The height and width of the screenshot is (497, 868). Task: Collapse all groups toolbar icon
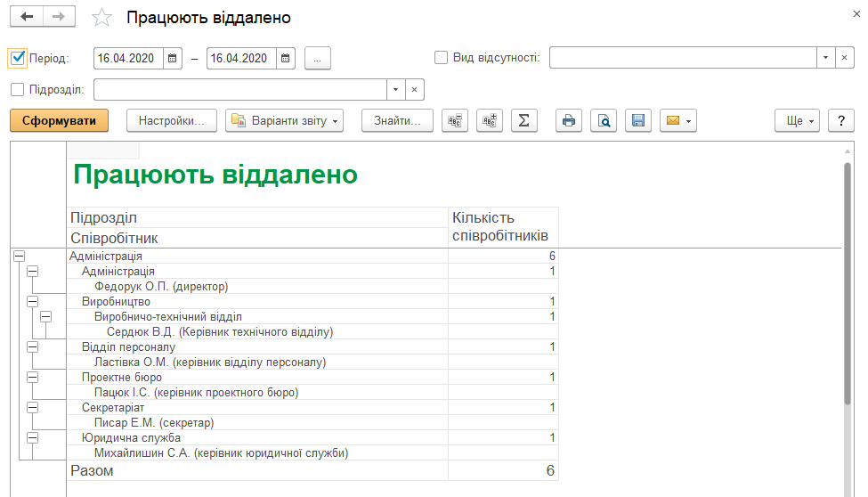(455, 121)
